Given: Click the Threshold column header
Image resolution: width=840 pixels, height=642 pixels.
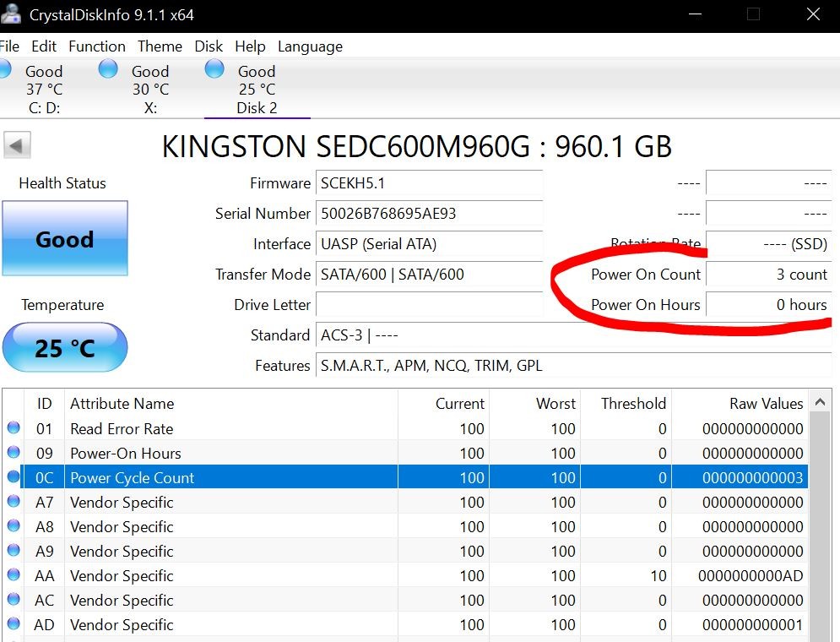Looking at the screenshot, I should tap(626, 403).
